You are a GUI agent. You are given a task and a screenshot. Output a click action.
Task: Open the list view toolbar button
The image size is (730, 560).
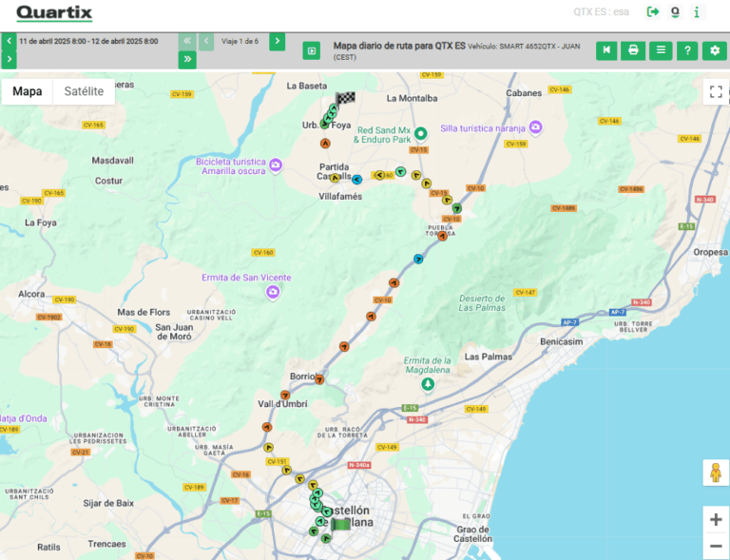[x=661, y=50]
